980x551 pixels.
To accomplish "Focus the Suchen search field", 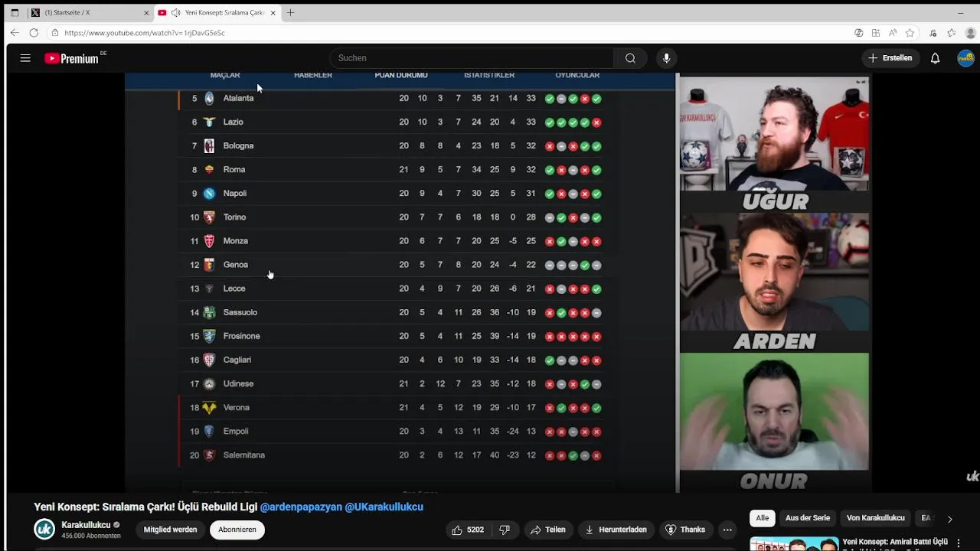I will click(x=471, y=58).
